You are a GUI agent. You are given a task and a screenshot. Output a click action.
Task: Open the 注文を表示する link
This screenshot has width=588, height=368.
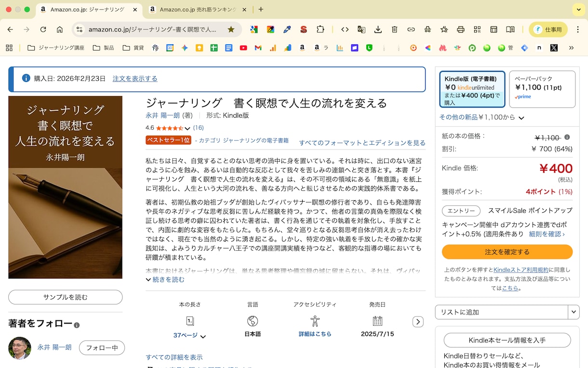point(135,79)
